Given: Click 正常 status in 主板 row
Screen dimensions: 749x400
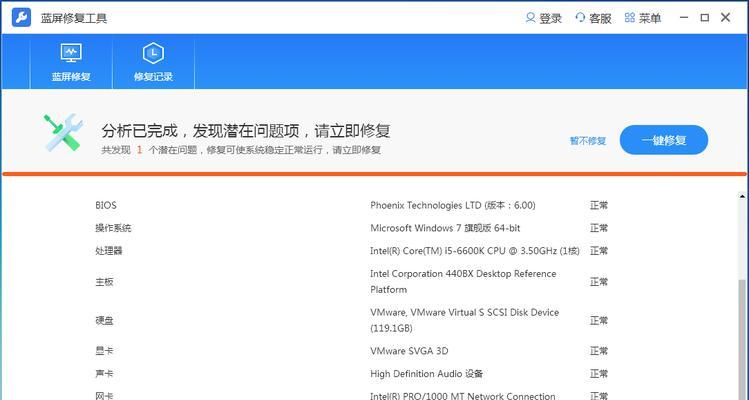Looking at the screenshot, I should click(x=599, y=282).
